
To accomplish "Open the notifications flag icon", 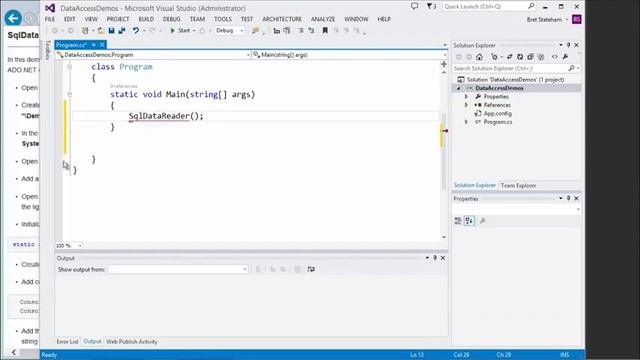I will pyautogui.click(x=431, y=7).
